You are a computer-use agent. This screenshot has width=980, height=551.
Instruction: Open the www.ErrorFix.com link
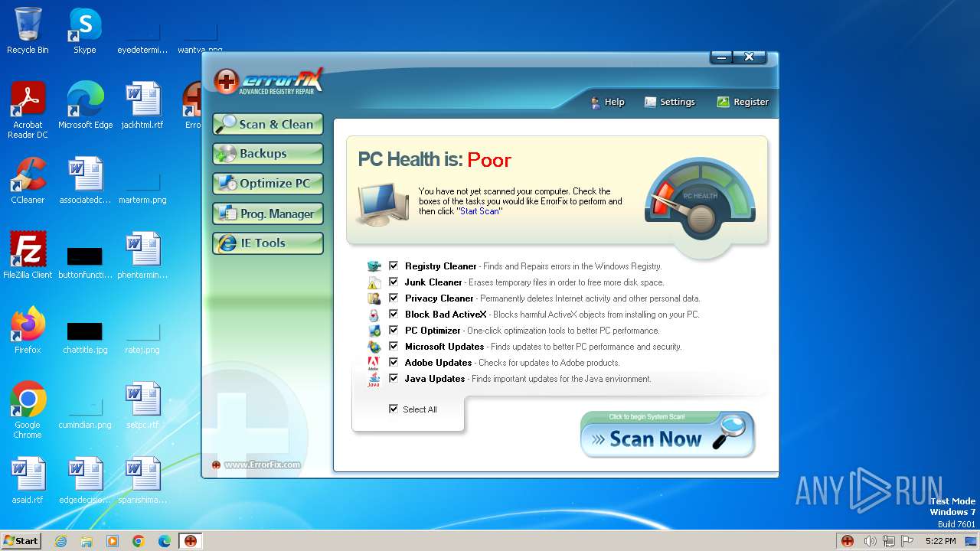[263, 465]
